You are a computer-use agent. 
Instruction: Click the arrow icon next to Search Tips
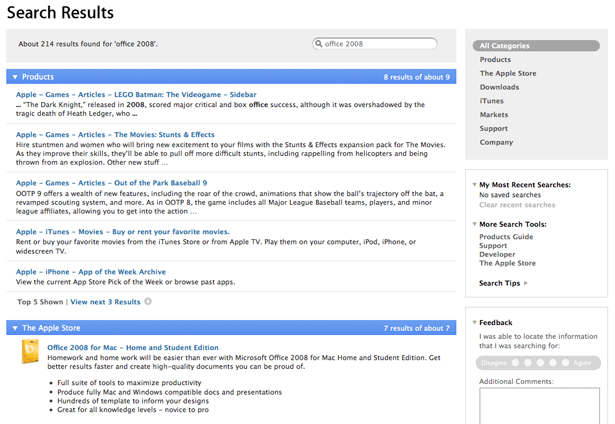coord(526,283)
